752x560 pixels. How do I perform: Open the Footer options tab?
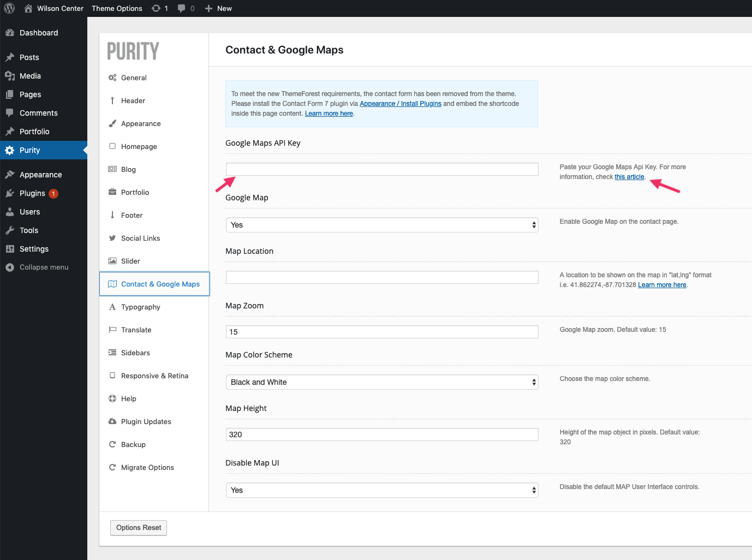[154, 215]
